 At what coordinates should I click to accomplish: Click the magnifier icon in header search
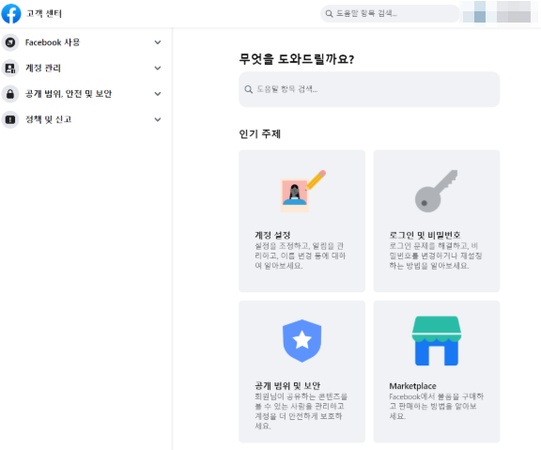[x=329, y=14]
